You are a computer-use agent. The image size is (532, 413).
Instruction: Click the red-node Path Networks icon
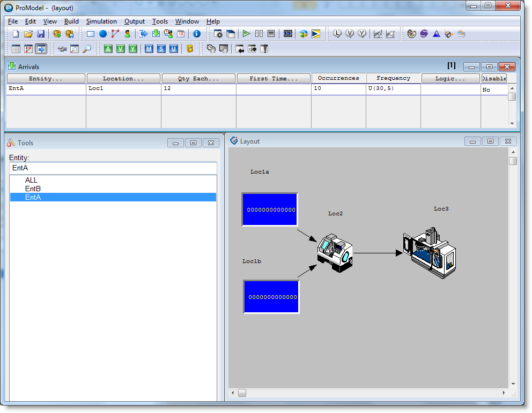click(115, 34)
